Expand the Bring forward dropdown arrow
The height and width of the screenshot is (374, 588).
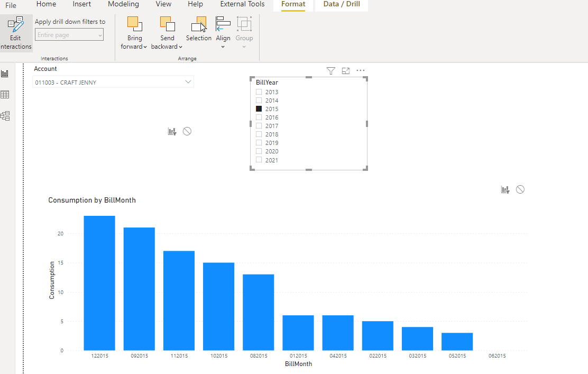click(x=145, y=47)
